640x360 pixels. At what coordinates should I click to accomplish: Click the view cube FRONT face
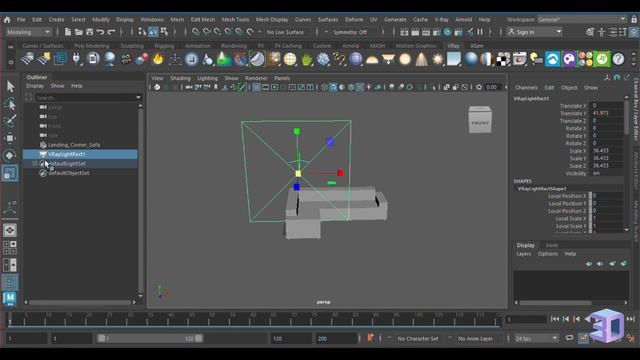[480, 122]
